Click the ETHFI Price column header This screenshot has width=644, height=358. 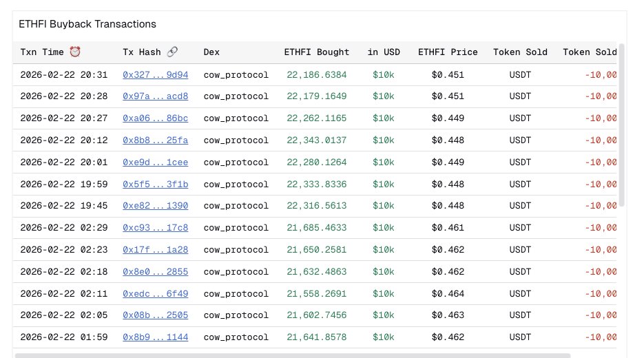pos(448,52)
